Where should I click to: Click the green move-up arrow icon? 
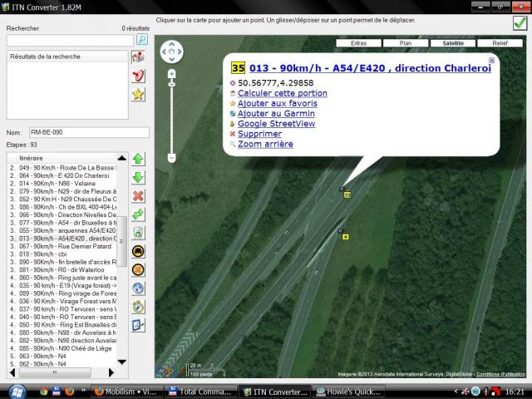139,159
